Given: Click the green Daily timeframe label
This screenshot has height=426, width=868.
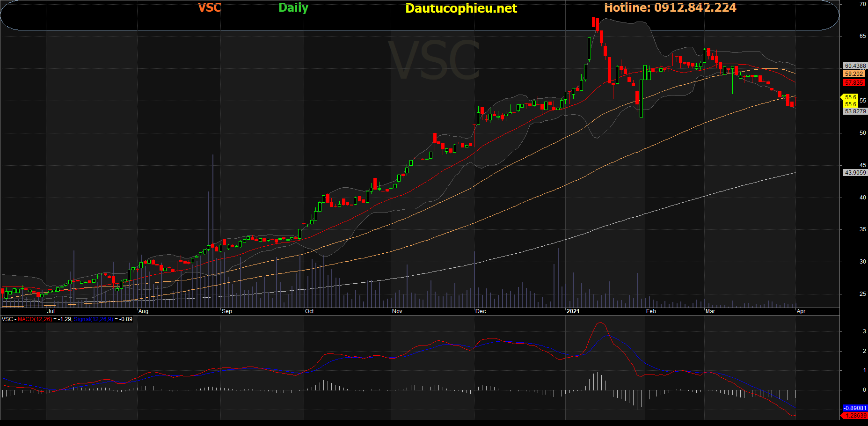Looking at the screenshot, I should coord(293,8).
